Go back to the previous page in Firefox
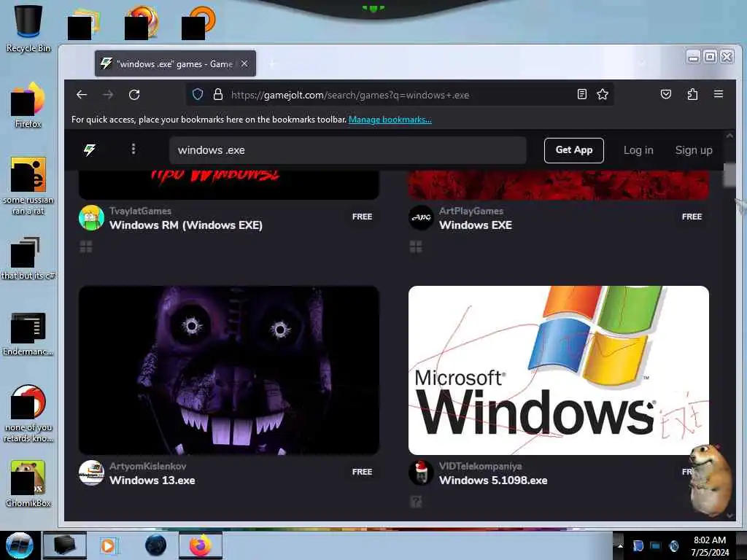The height and width of the screenshot is (560, 747). point(82,95)
